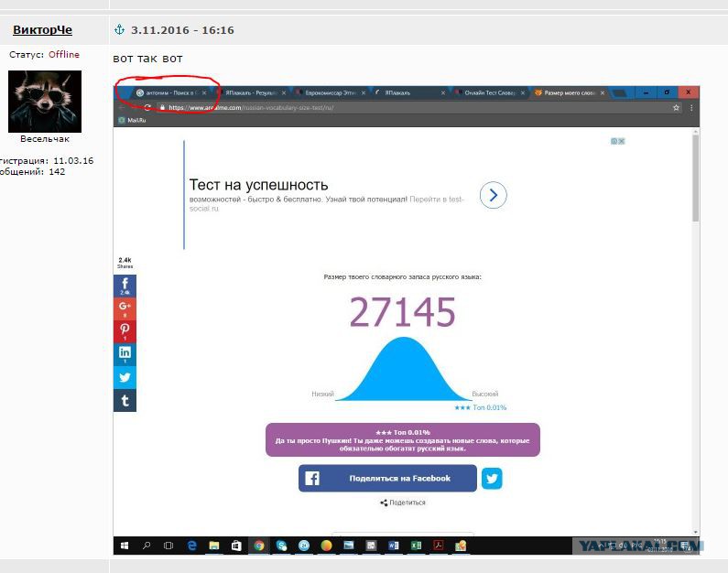Launch Microsoft Edge from taskbar
The image size is (728, 573).
[191, 546]
